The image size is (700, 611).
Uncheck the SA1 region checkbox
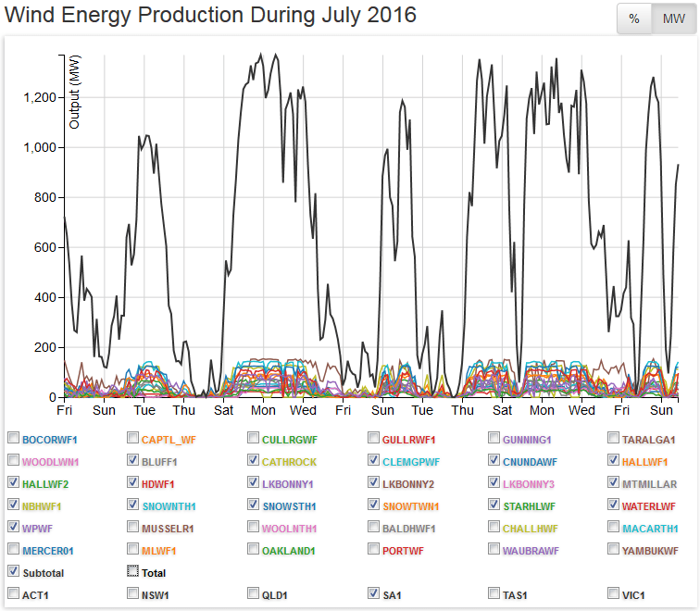[374, 593]
